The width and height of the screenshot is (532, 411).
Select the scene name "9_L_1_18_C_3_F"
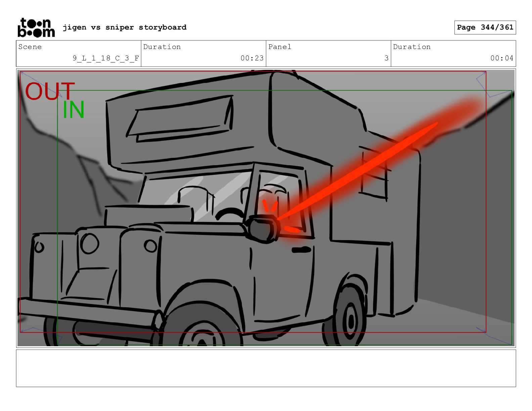coord(106,58)
